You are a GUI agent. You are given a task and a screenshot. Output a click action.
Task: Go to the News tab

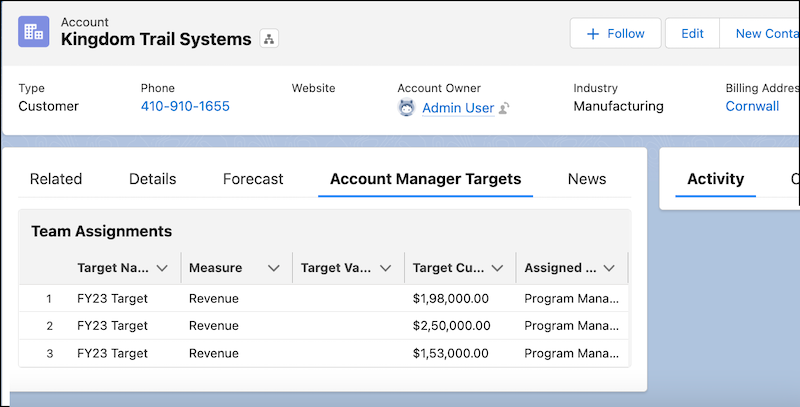[x=587, y=179]
